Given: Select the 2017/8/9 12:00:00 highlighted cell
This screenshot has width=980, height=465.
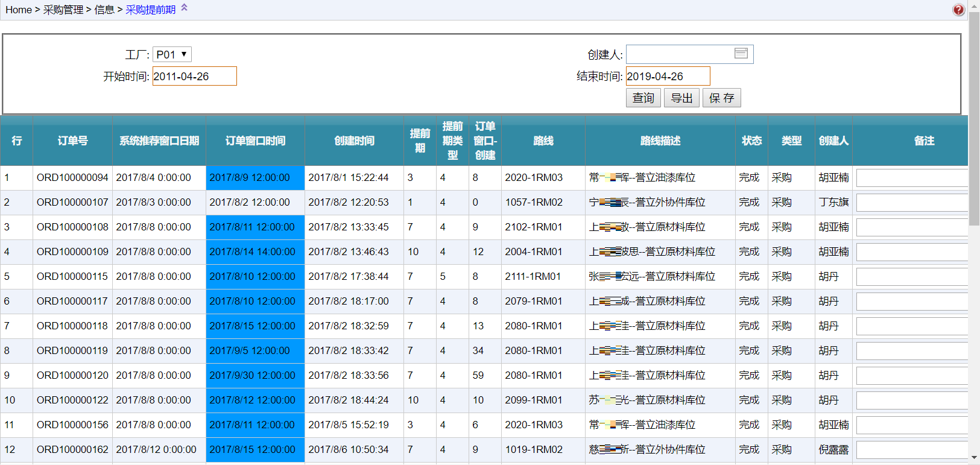Looking at the screenshot, I should point(254,178).
